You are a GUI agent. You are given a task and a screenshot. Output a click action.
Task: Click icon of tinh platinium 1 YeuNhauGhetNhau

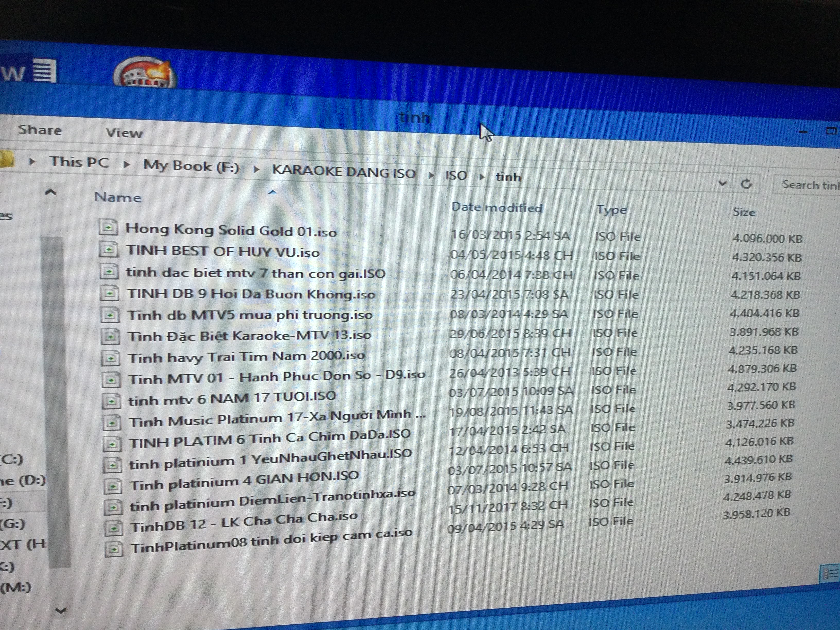(113, 465)
